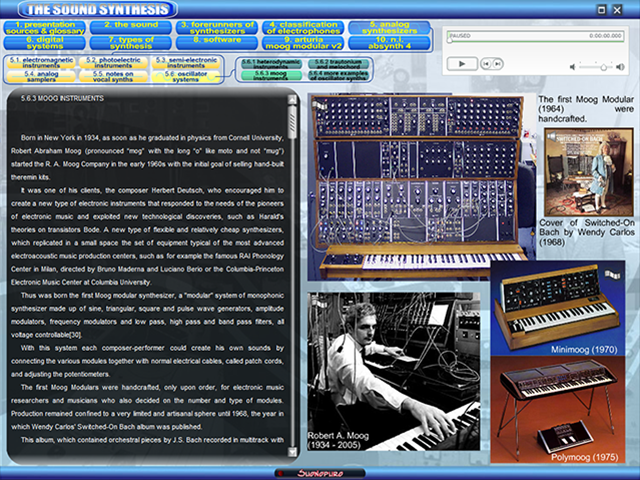Click the Moog Modular synthesizer photo
640x480 pixels.
(x=421, y=187)
